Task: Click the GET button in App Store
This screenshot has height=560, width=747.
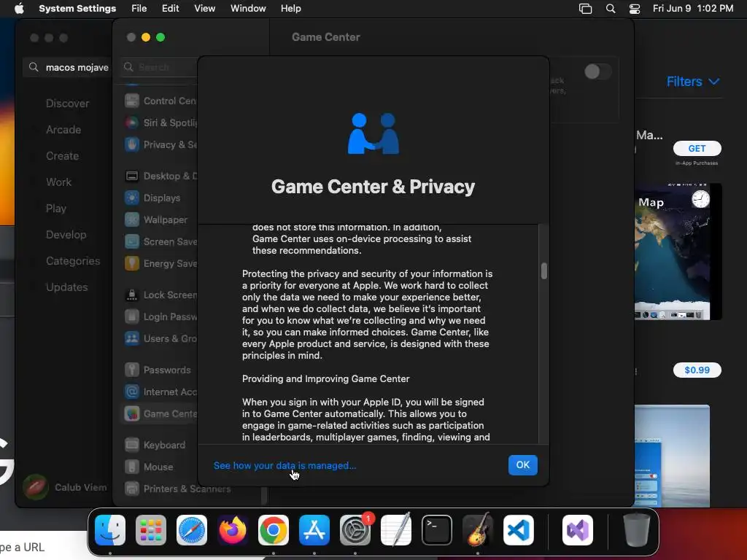Action: tap(697, 149)
